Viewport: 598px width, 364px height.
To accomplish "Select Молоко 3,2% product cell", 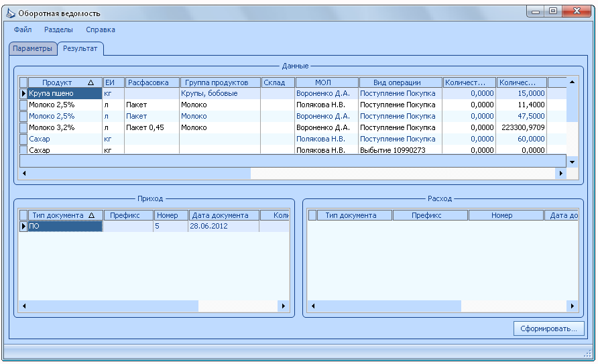I will coord(65,127).
